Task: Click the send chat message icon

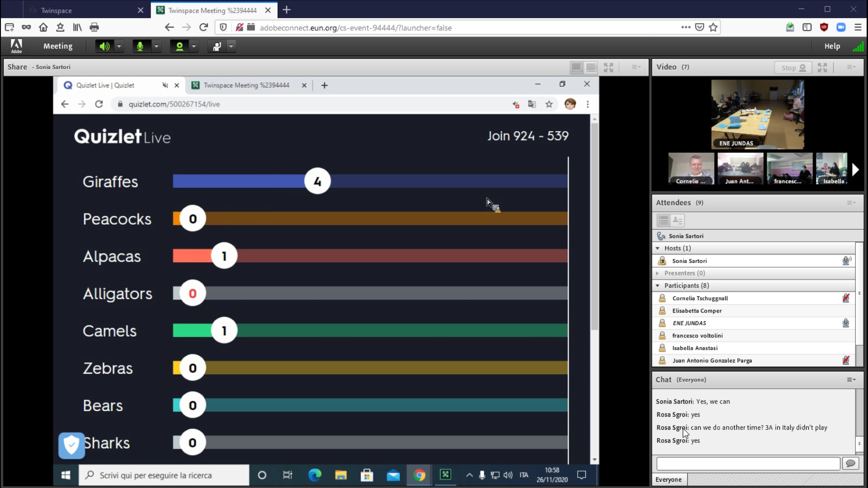Action: click(x=850, y=464)
